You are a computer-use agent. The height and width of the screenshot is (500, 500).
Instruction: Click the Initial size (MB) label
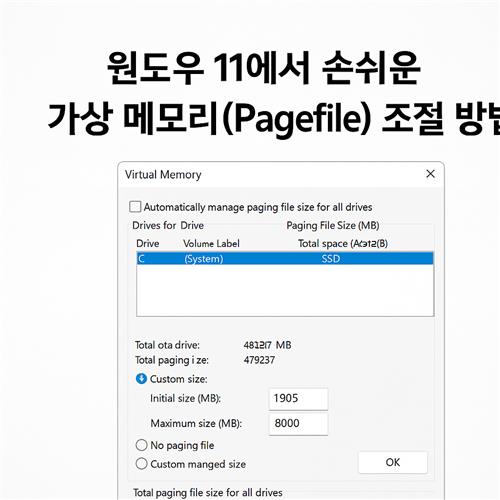point(185,399)
